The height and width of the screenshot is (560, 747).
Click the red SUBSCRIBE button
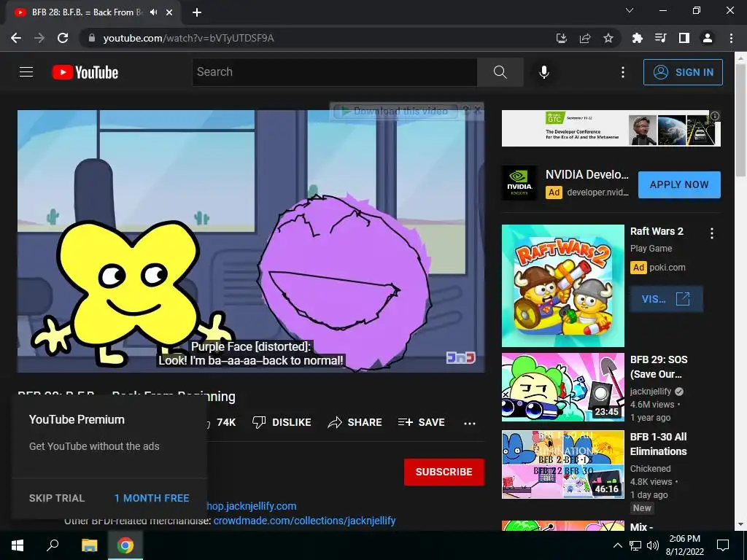point(444,472)
